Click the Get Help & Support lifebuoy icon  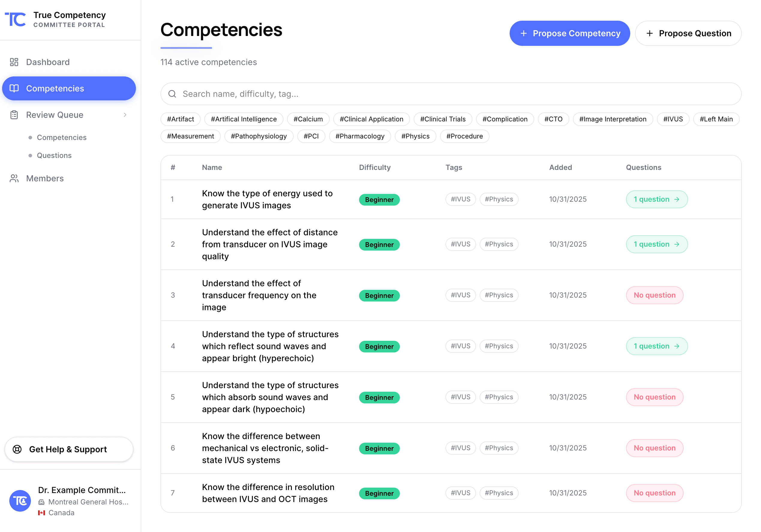point(18,449)
